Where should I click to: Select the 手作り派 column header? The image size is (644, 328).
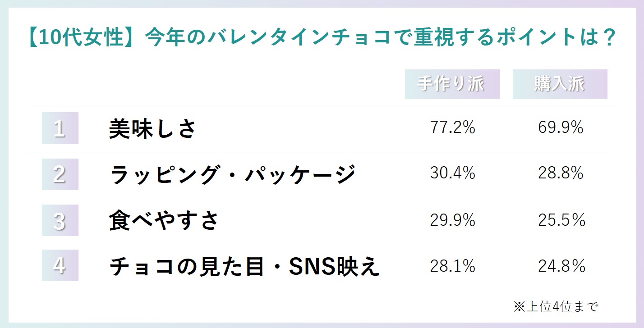click(x=452, y=84)
